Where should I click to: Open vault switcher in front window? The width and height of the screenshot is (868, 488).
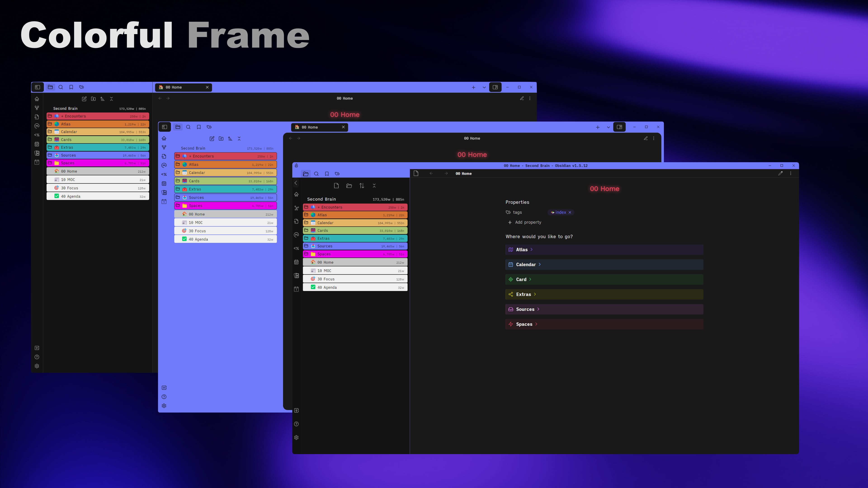[x=297, y=410]
